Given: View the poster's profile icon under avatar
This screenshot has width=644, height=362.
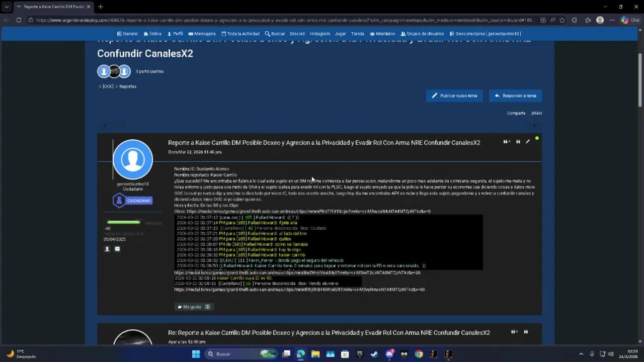Looking at the screenshot, I should click(x=107, y=249).
